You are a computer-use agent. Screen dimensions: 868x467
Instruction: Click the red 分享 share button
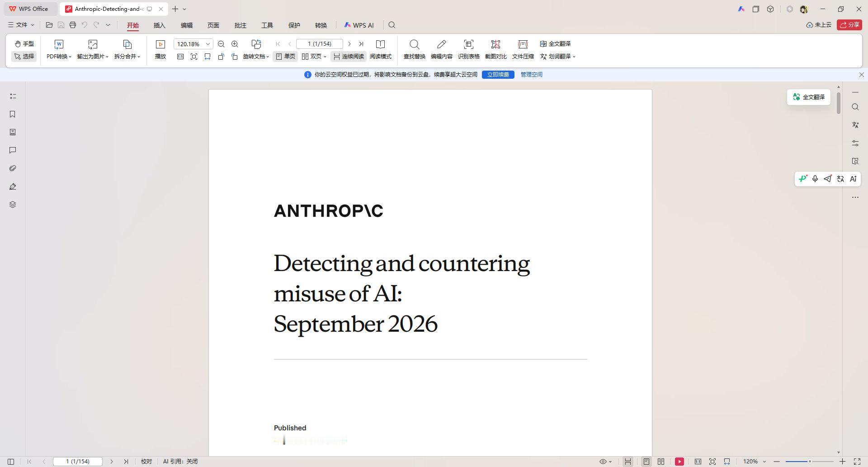coord(849,25)
